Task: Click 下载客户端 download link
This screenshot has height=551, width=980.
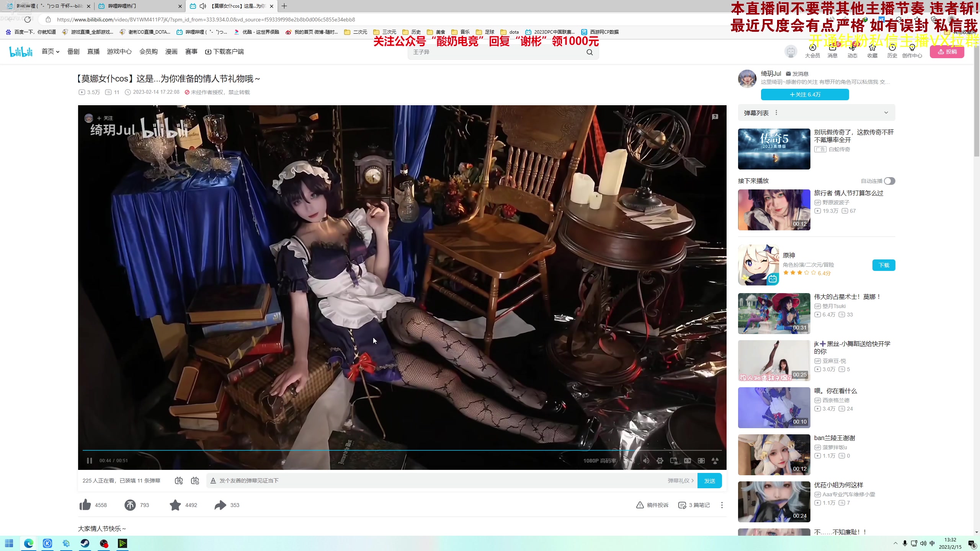Action: (x=225, y=52)
